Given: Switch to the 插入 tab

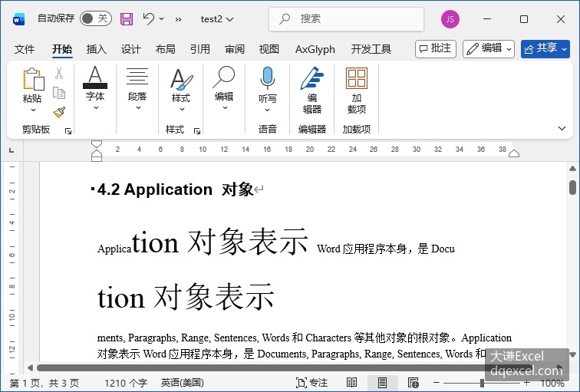Looking at the screenshot, I should point(97,49).
